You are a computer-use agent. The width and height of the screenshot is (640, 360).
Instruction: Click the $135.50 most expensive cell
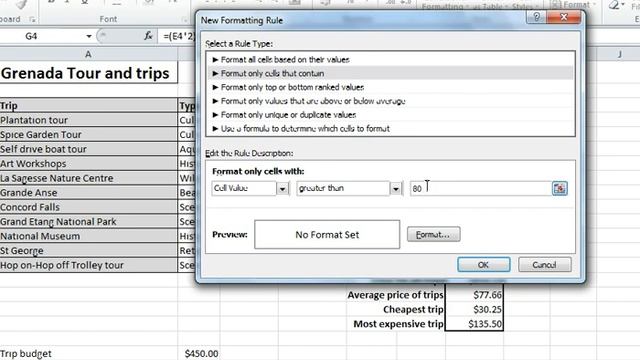click(x=474, y=324)
